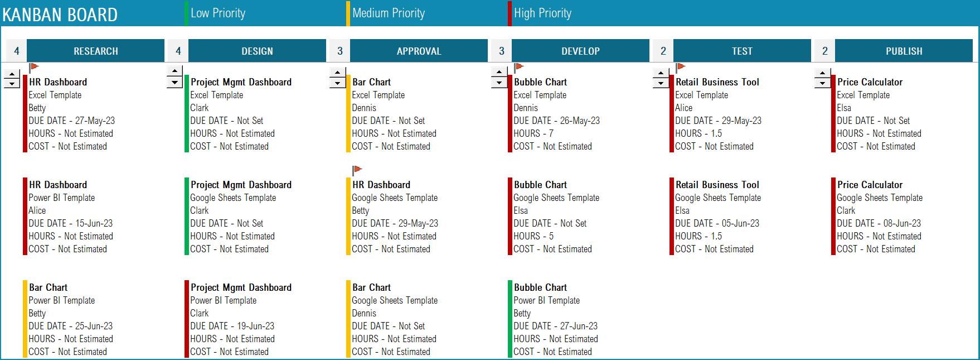The width and height of the screenshot is (980, 360).
Task: Select the RESEARCH column header
Action: click(x=96, y=51)
